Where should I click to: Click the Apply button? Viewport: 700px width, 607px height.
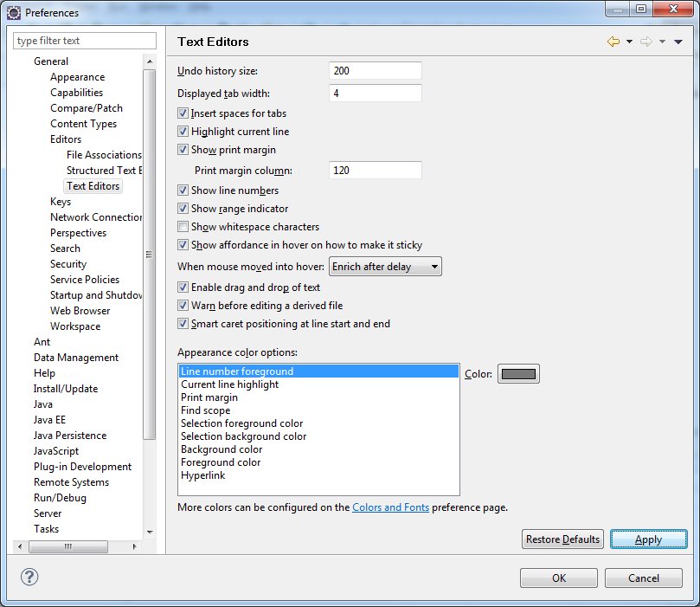click(649, 539)
